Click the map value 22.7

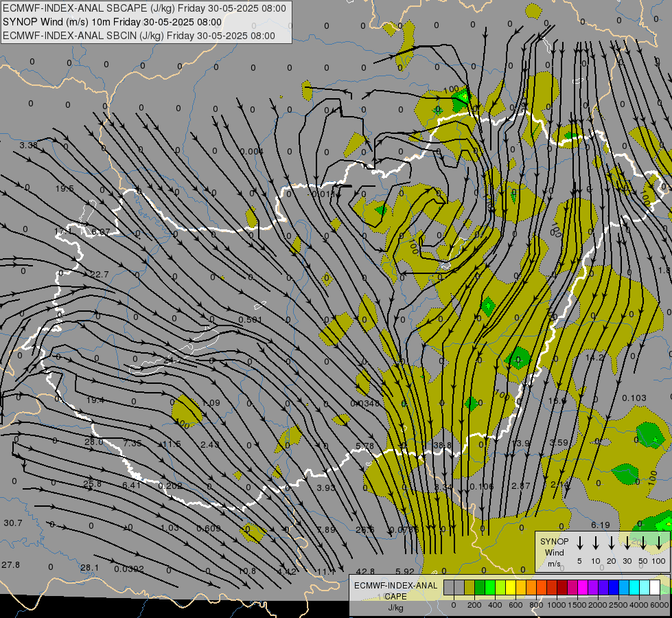[100, 275]
